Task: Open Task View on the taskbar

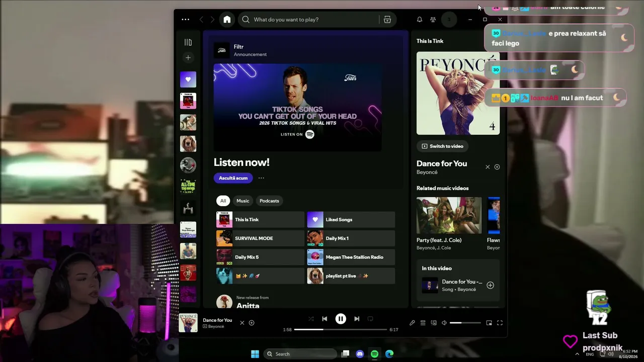Action: pos(345,354)
